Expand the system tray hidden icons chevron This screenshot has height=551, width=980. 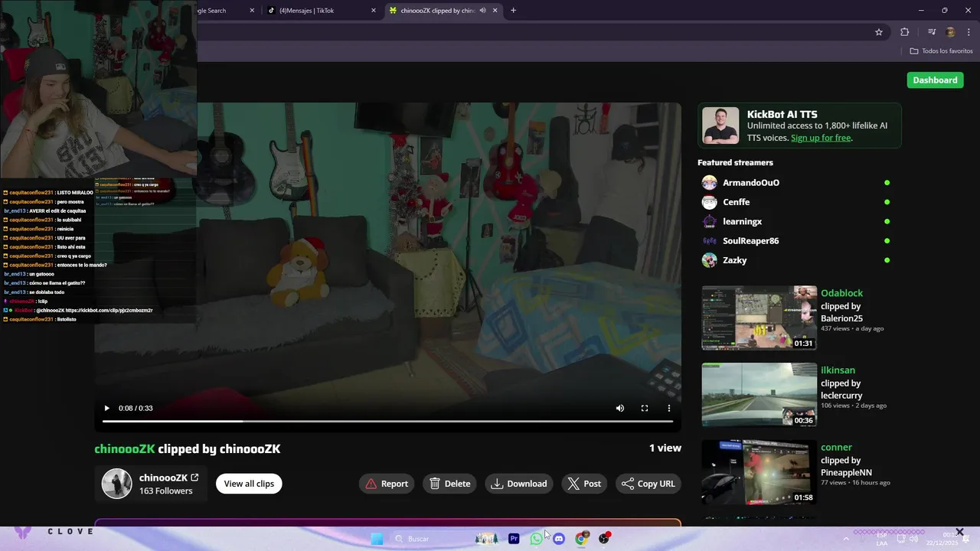(846, 539)
